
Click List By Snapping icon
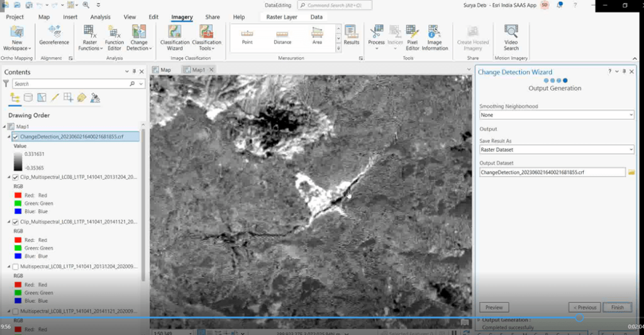[x=68, y=97]
